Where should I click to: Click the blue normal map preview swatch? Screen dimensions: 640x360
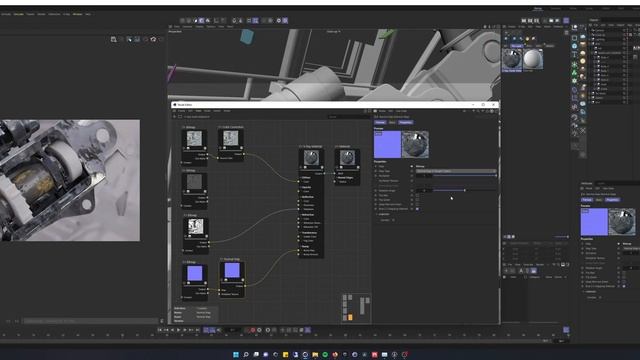point(387,144)
